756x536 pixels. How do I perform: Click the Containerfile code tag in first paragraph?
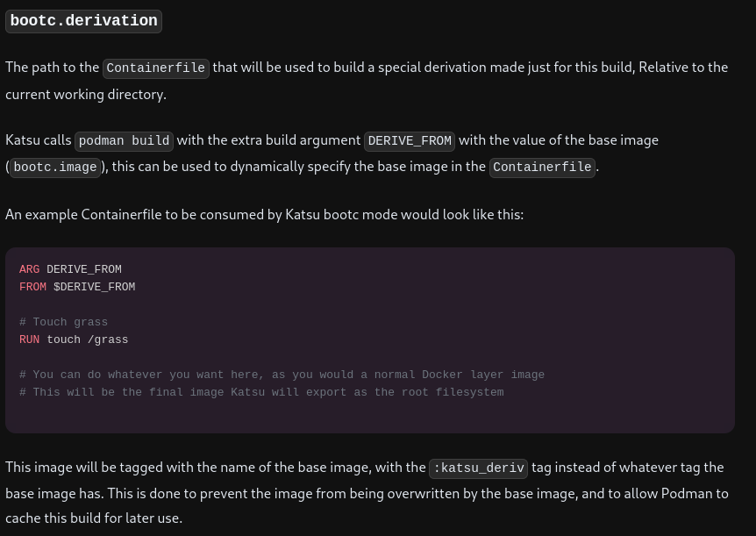click(156, 68)
